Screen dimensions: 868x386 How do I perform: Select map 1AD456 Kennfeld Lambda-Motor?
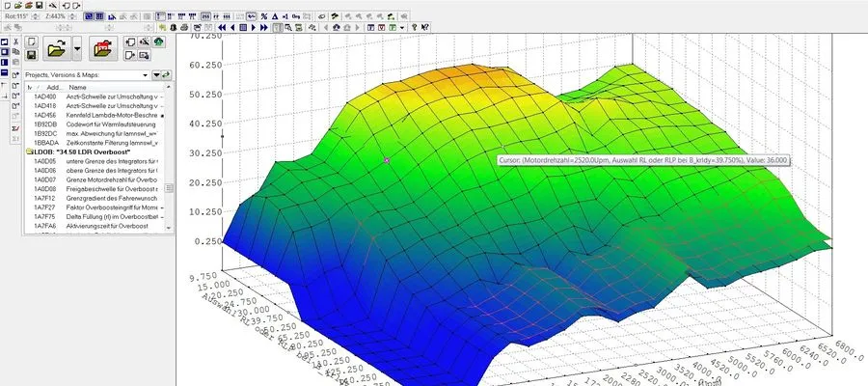coord(96,115)
